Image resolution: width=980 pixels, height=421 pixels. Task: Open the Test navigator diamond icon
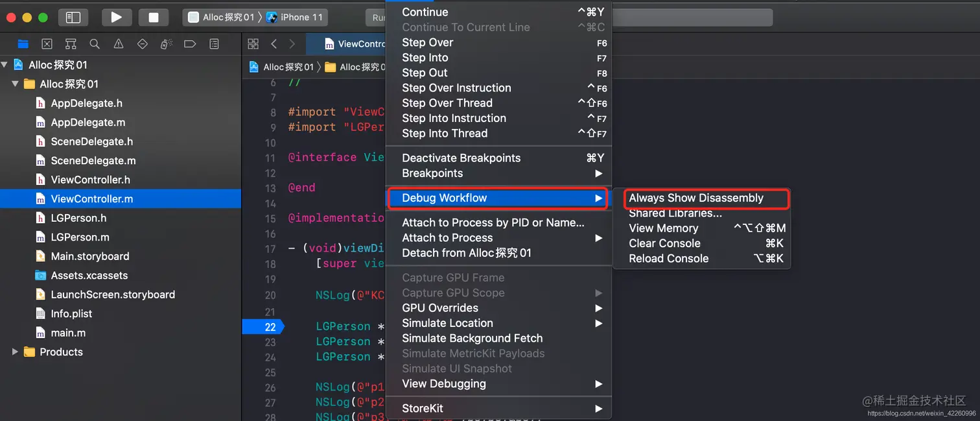(143, 44)
